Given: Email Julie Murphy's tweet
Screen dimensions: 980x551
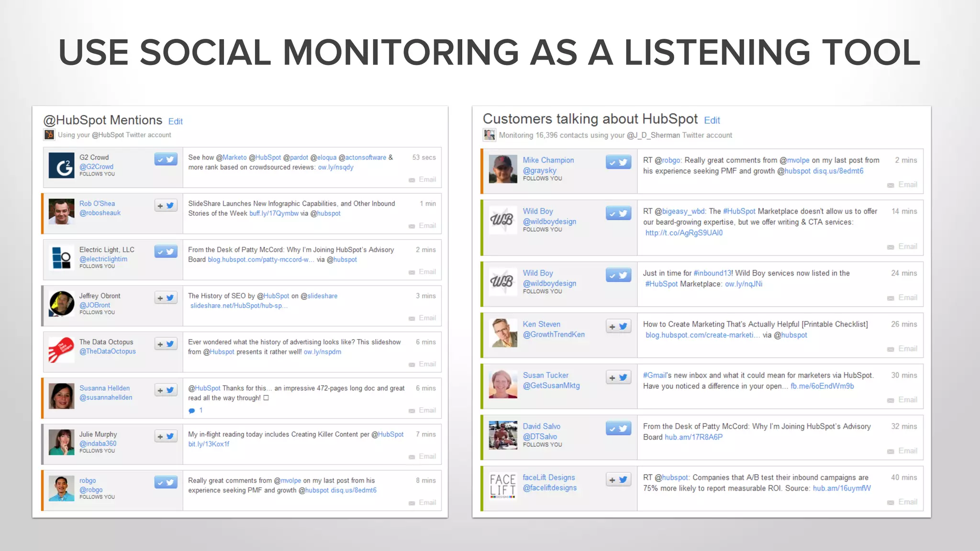Looking at the screenshot, I should click(422, 456).
